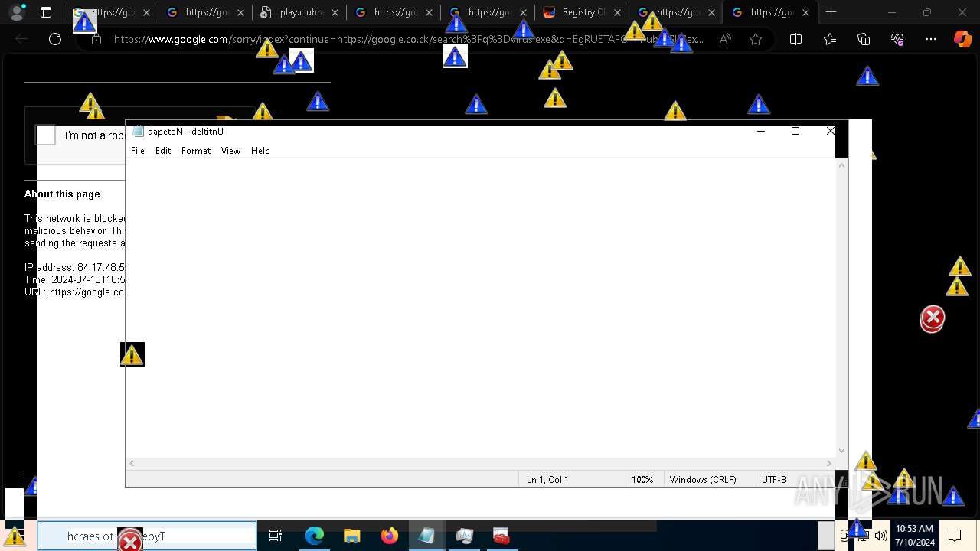This screenshot has width=980, height=551.
Task: Click the Edge profile avatar icon
Action: coord(17,12)
